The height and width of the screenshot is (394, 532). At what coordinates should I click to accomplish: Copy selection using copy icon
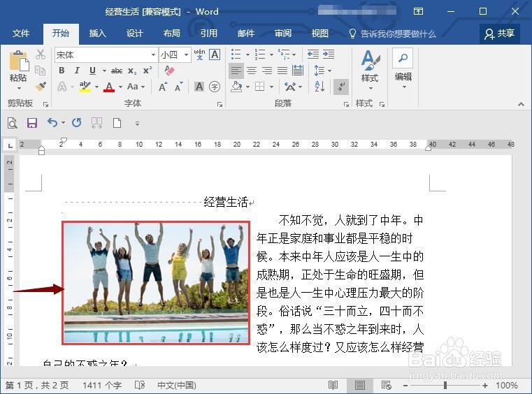40,70
